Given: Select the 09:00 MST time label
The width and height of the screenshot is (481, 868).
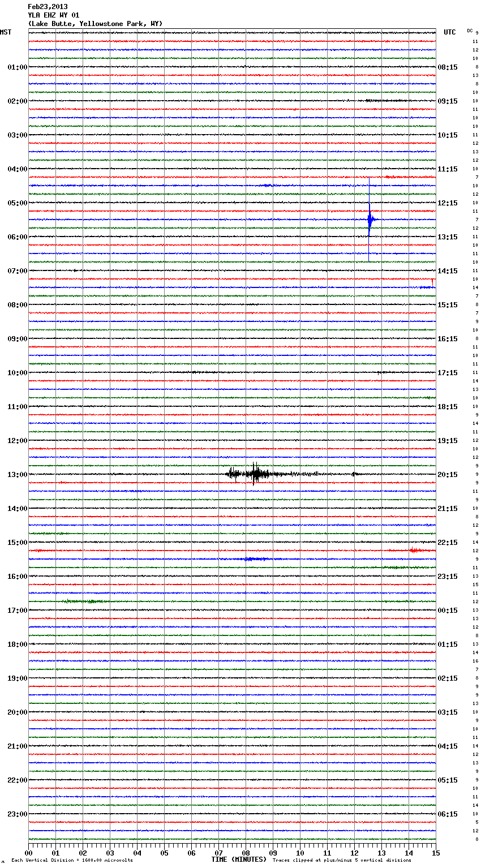Looking at the screenshot, I should click(18, 339).
